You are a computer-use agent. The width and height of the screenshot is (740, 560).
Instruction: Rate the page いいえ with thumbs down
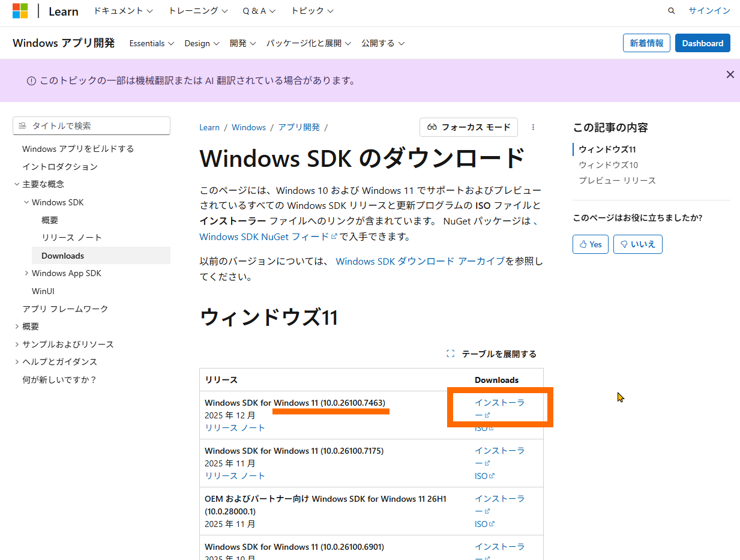637,244
